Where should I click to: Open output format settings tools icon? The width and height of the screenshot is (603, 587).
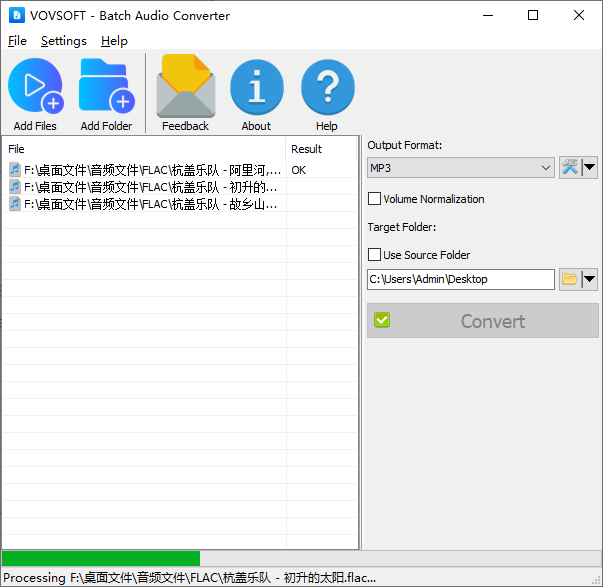point(570,167)
